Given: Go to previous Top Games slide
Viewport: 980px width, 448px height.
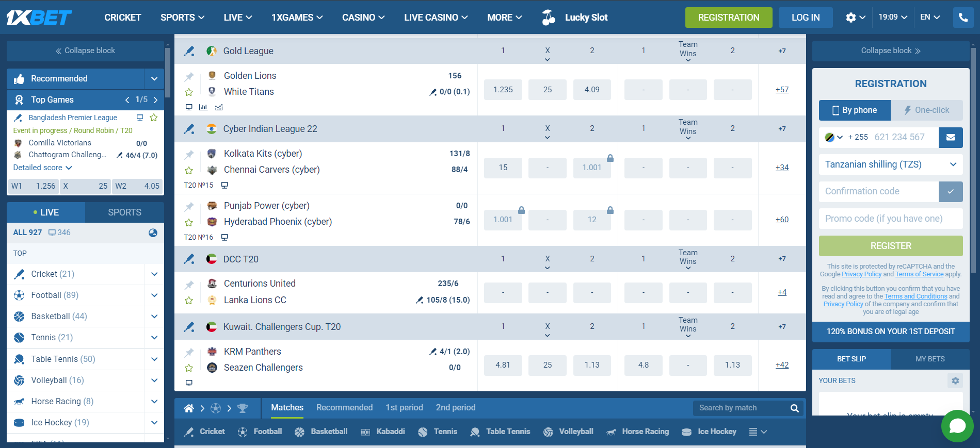Looking at the screenshot, I should (127, 100).
